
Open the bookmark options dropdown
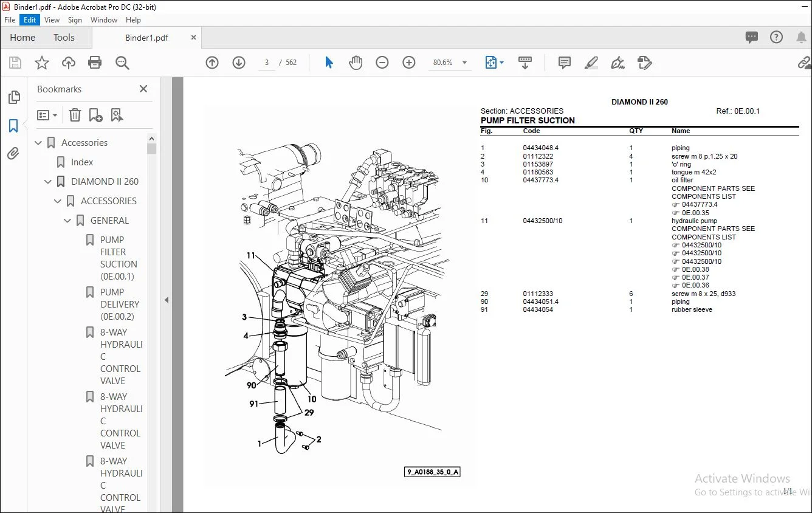click(47, 115)
